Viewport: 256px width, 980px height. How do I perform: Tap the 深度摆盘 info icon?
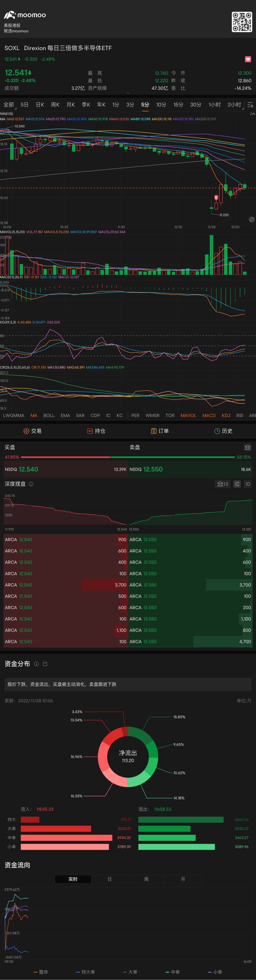coord(31,484)
